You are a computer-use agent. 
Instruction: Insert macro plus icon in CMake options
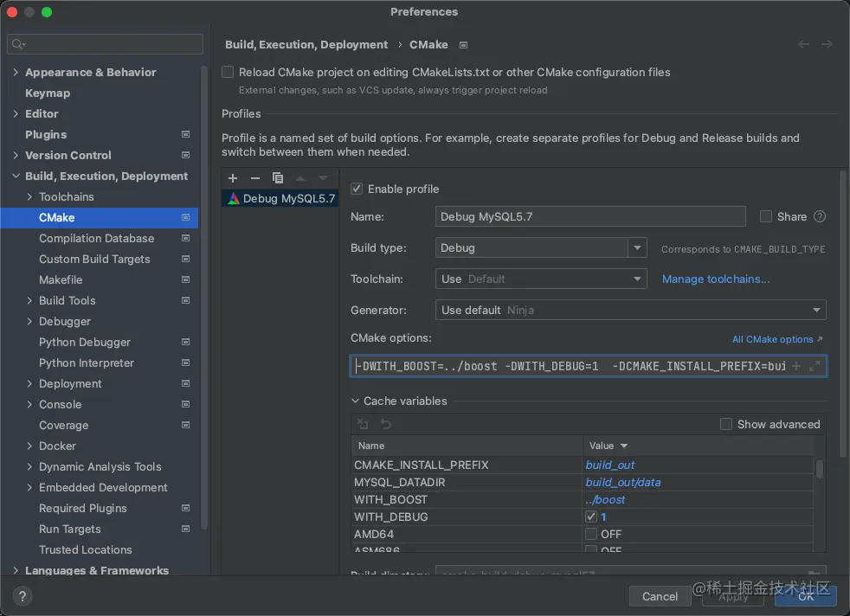795,366
